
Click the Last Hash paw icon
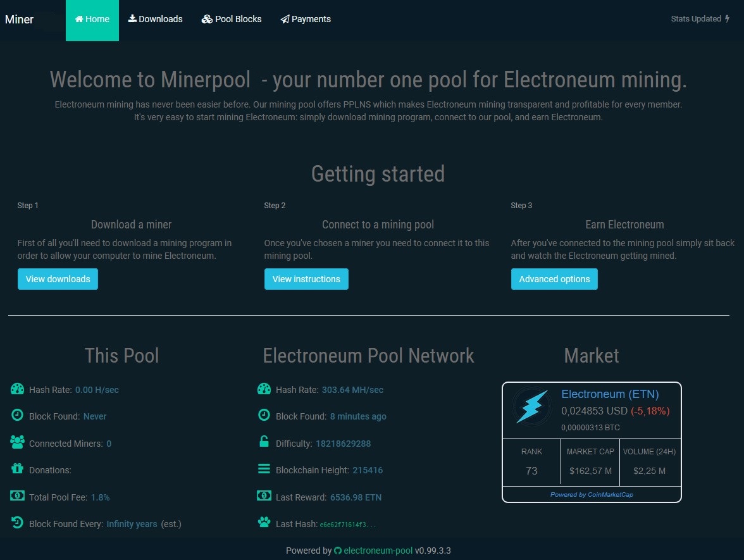(264, 523)
